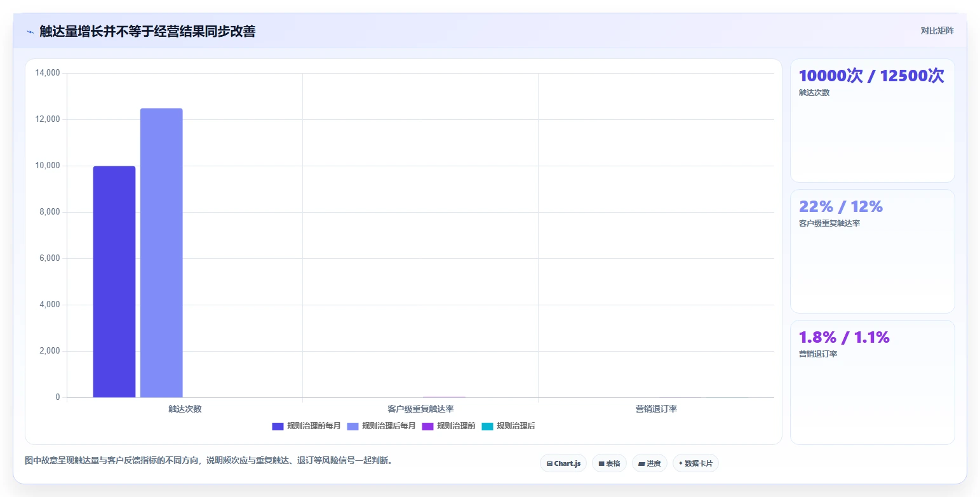
Task: Click the 8,000 y-axis tick label
Action: (x=50, y=212)
